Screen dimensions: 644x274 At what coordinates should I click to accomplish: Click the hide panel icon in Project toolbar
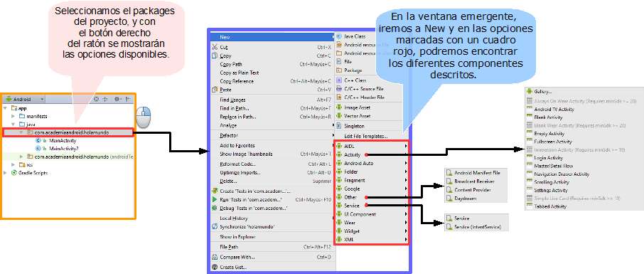(x=128, y=99)
